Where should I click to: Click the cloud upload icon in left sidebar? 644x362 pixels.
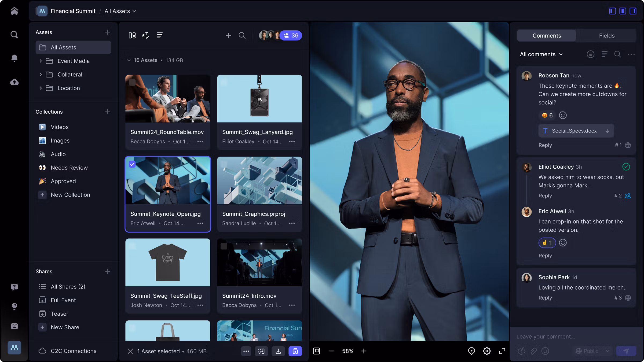[x=14, y=82]
